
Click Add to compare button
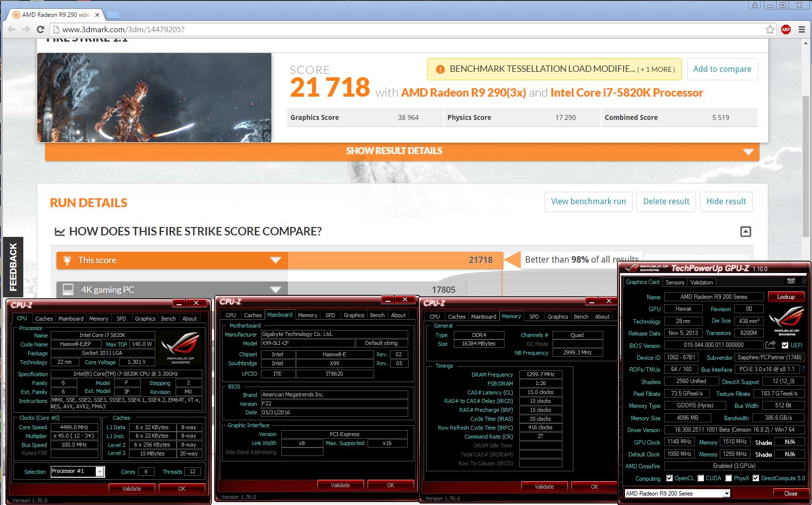(722, 69)
